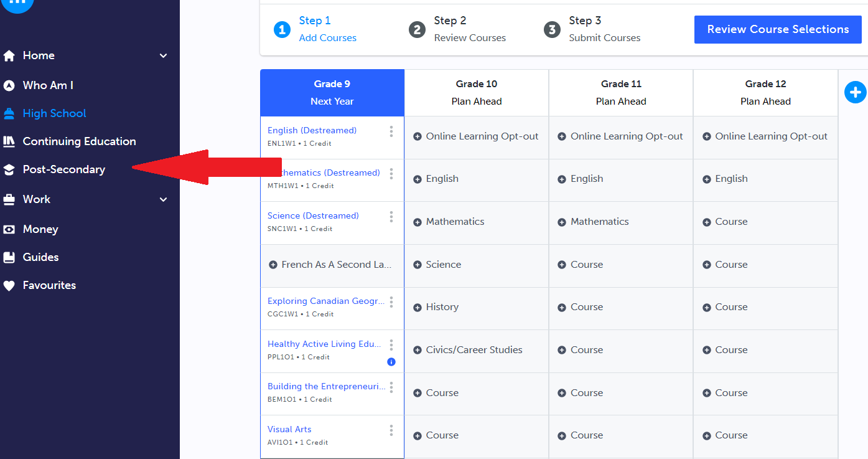
Task: Open the Exploring Canadian Geography course link
Action: point(327,301)
